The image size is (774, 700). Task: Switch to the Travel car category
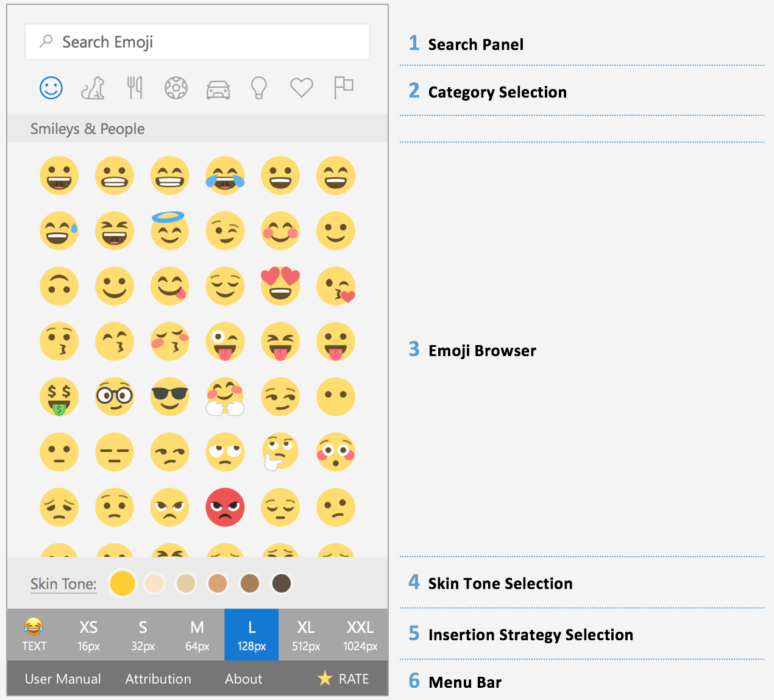218,89
